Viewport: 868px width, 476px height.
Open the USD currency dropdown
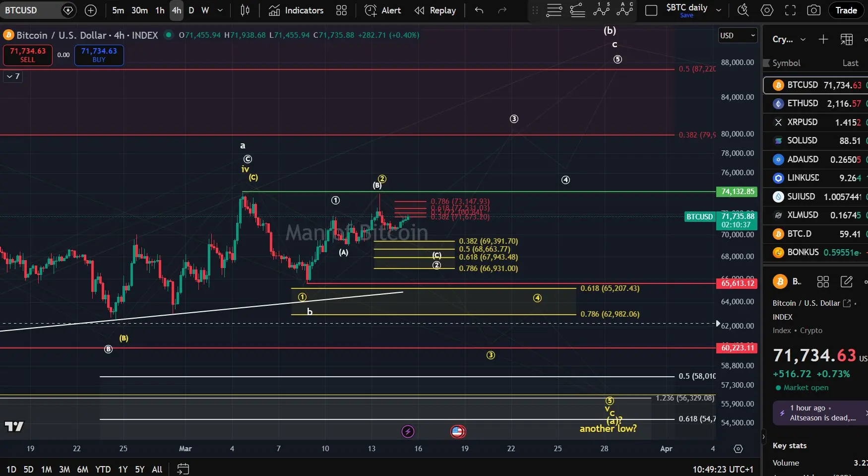(x=738, y=35)
